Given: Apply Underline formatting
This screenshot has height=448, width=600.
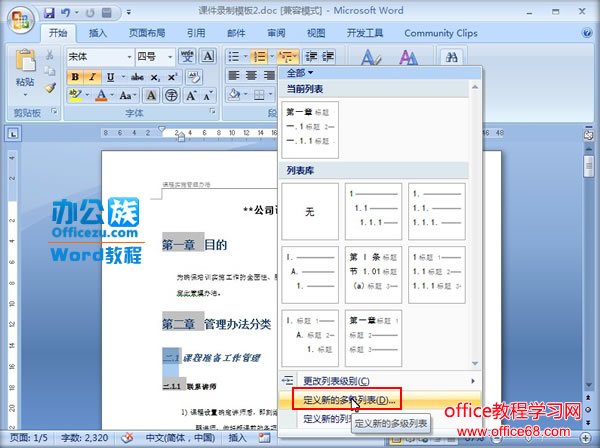Looking at the screenshot, I should pos(111,77).
